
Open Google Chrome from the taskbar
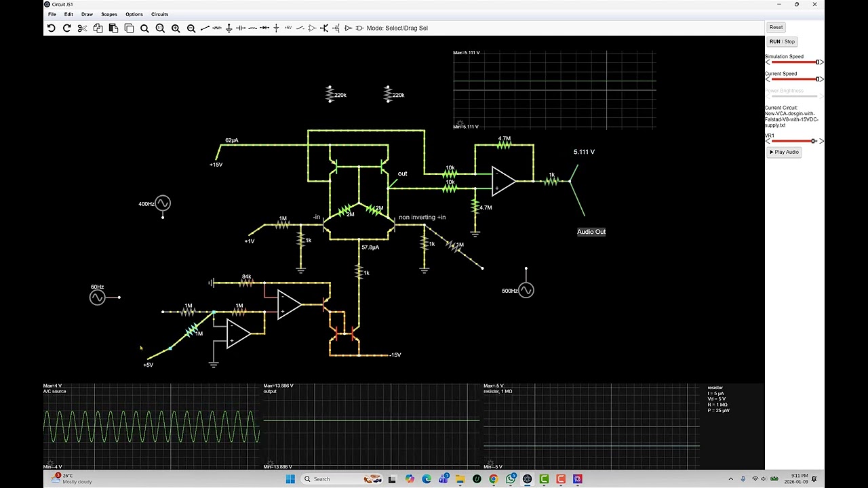point(494,479)
